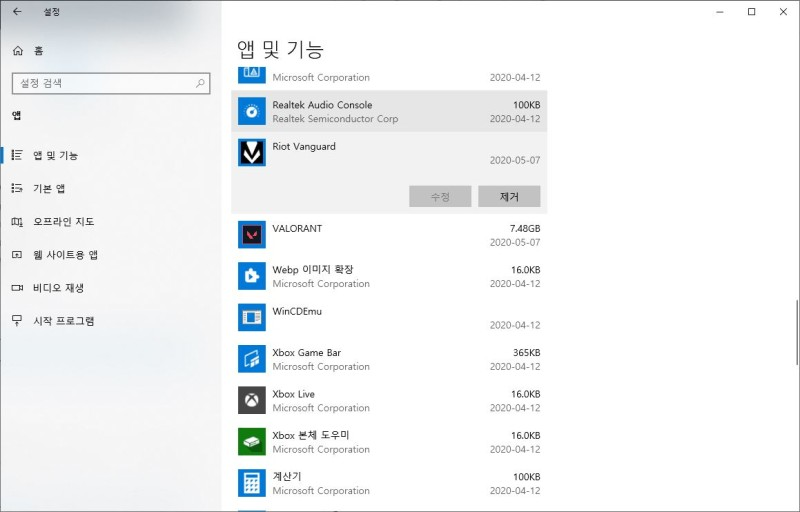800x512 pixels.
Task: Click the Xbox Game Bar app icon
Action: [252, 359]
